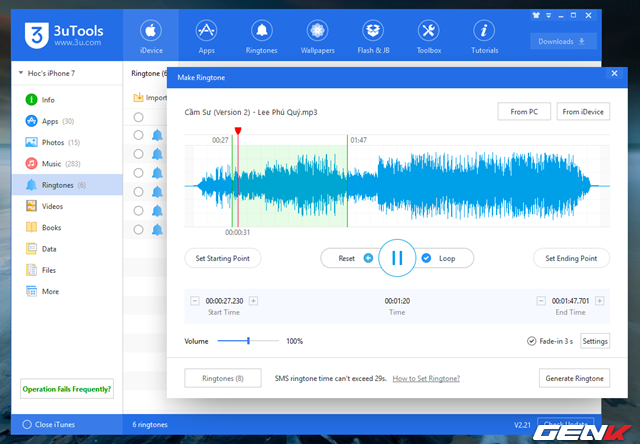This screenshot has width=640, height=444.
Task: Click the 3uTools logo
Action: point(64,36)
